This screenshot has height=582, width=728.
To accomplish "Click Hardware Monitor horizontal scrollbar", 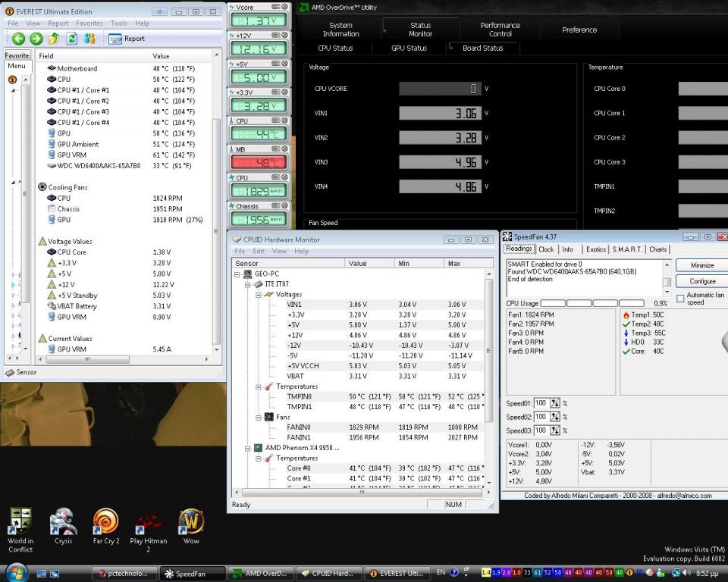I will pos(362,492).
